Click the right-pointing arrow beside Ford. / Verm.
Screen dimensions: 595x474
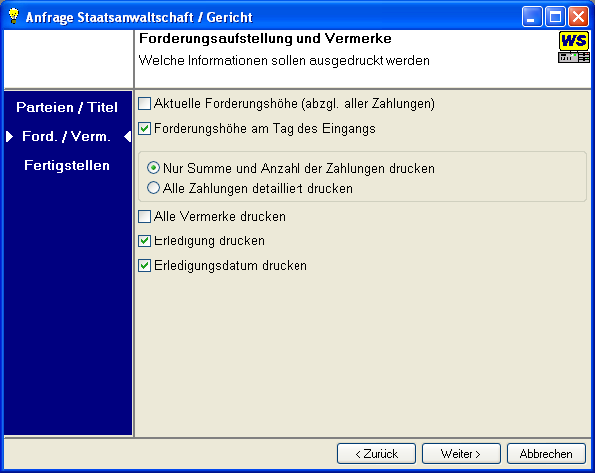pos(9,136)
